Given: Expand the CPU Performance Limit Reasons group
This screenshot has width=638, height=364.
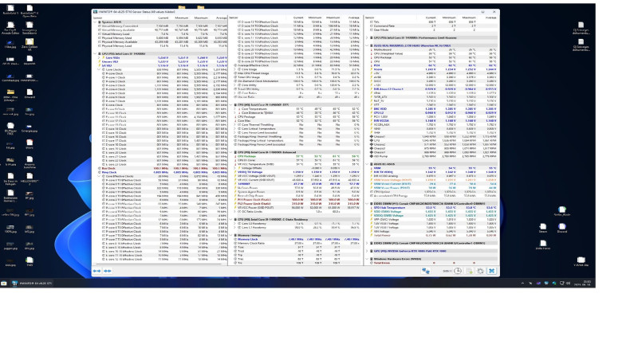Looking at the screenshot, I should click(368, 37).
